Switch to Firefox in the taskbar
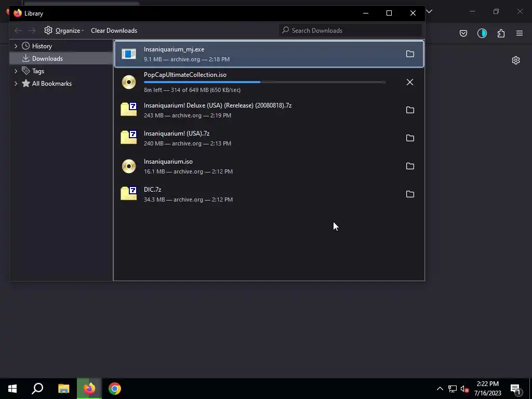The height and width of the screenshot is (399, 532). click(89, 389)
